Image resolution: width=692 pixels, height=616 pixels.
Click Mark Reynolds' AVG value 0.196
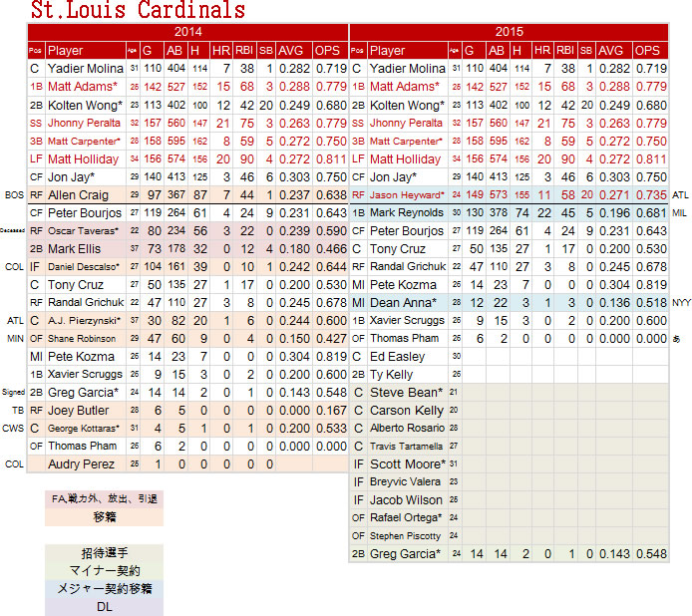coord(614,213)
